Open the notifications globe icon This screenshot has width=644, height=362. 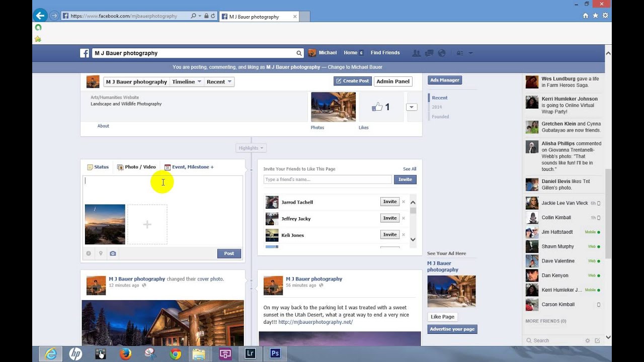click(442, 53)
